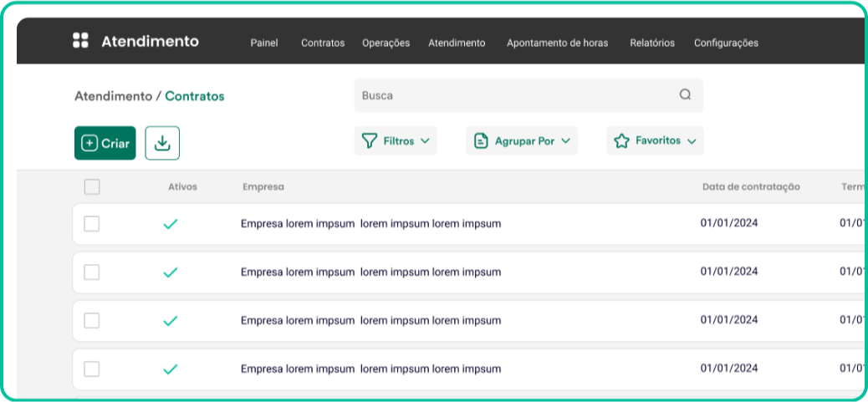Click the active checkmark in third row
This screenshot has width=868, height=402.
(170, 321)
